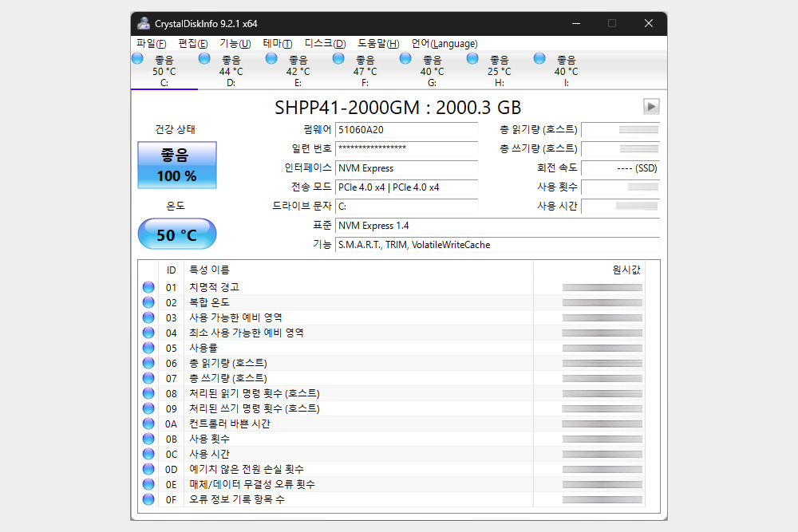The image size is (798, 532).
Task: Close the CrystalDiskInfo window
Action: click(648, 23)
